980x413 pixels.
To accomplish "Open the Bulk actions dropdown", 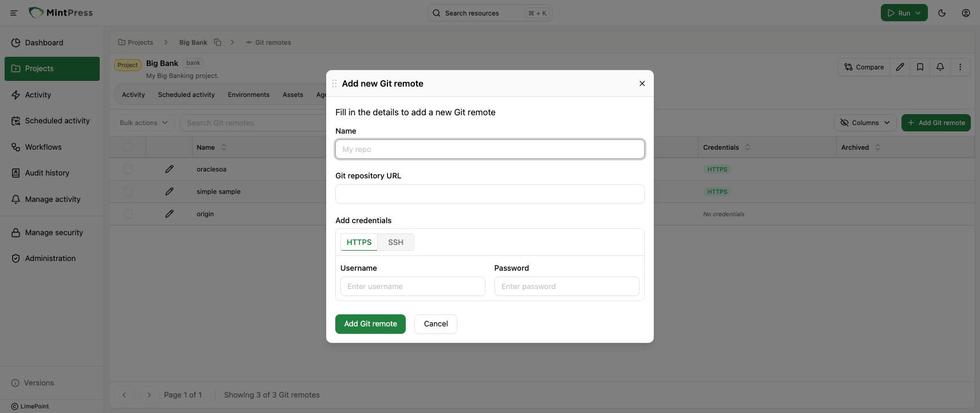I will pyautogui.click(x=144, y=123).
